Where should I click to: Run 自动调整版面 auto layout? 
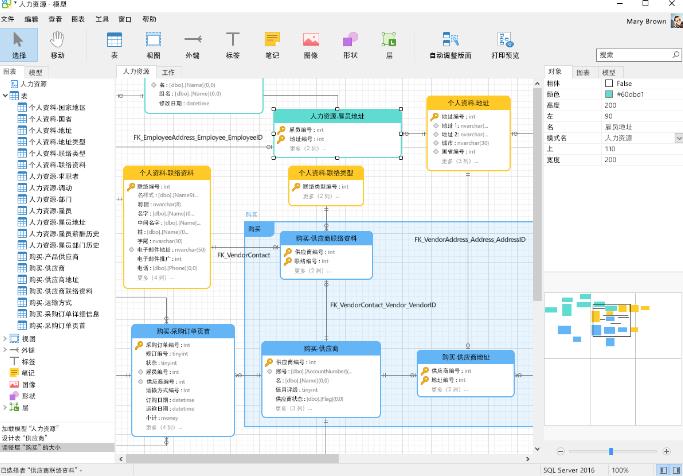click(450, 45)
